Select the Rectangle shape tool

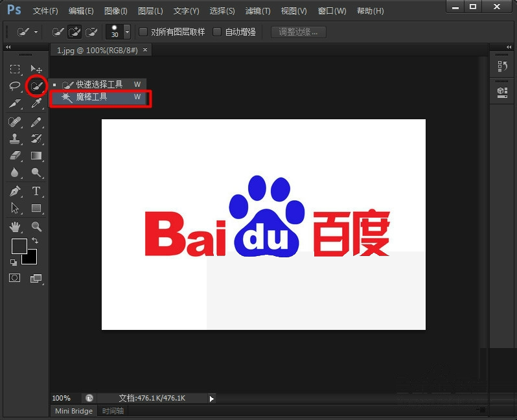[x=36, y=208]
